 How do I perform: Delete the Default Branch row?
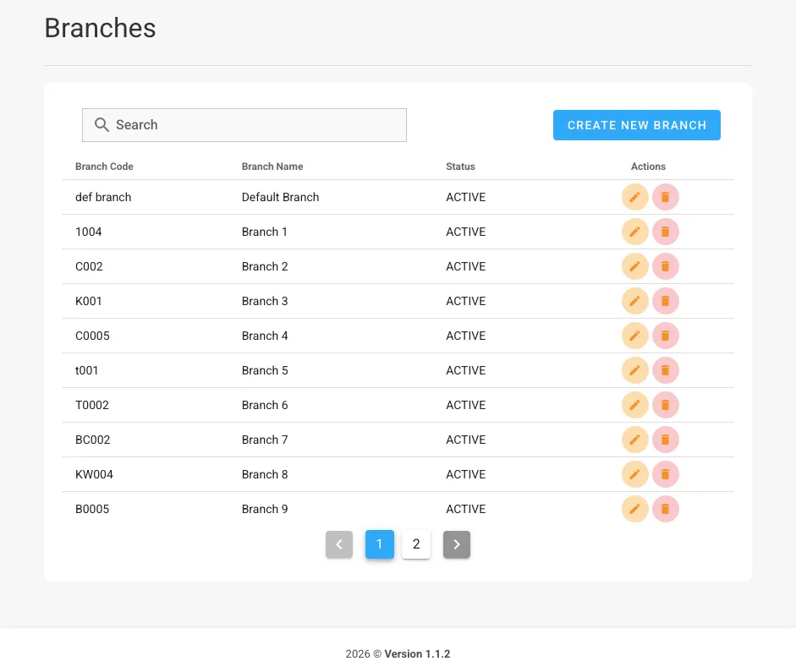click(665, 197)
